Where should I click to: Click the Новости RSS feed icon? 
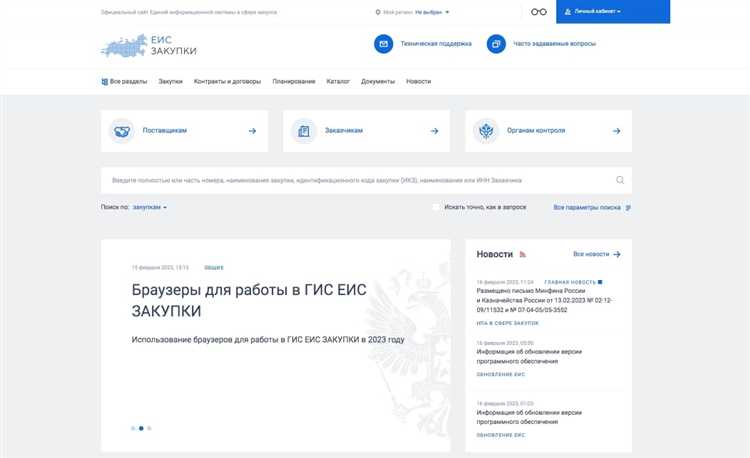523,254
